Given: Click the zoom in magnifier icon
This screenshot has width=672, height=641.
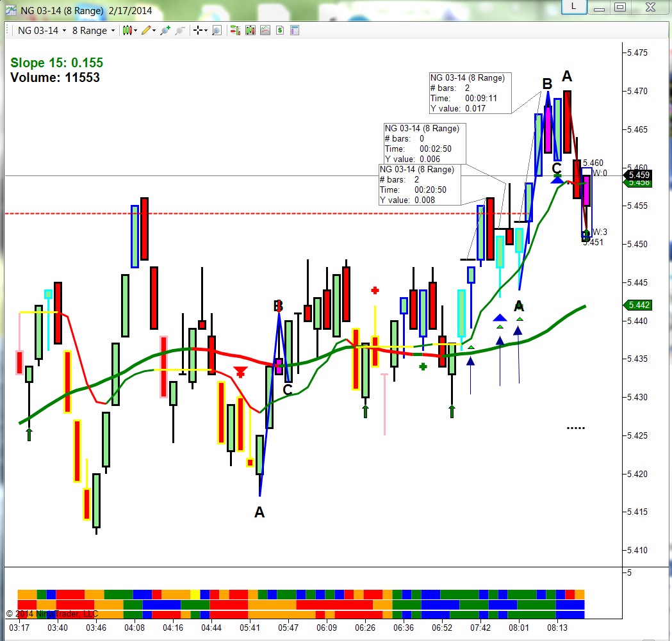Looking at the screenshot, I should [165, 31].
